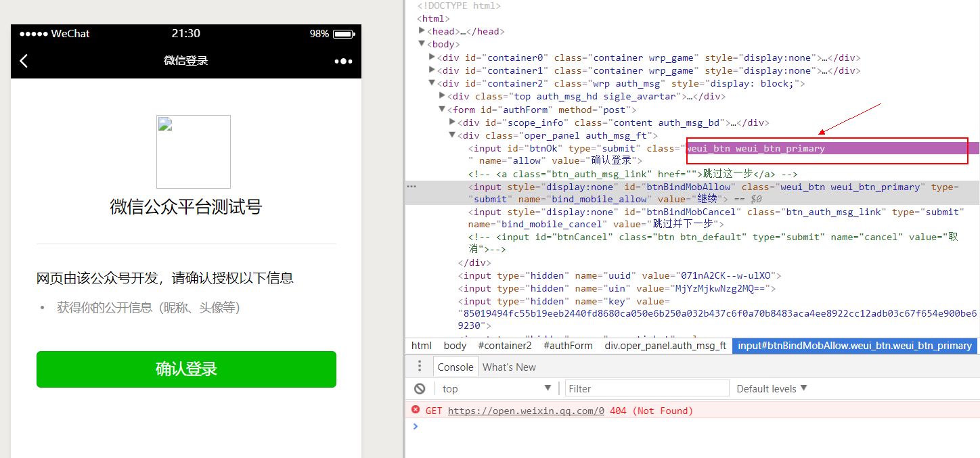
Task: Click the 21:30 clock in status bar
Action: (x=186, y=34)
